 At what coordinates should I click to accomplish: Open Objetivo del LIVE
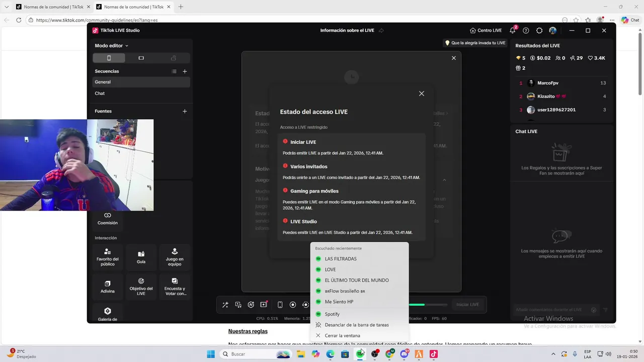pyautogui.click(x=141, y=287)
